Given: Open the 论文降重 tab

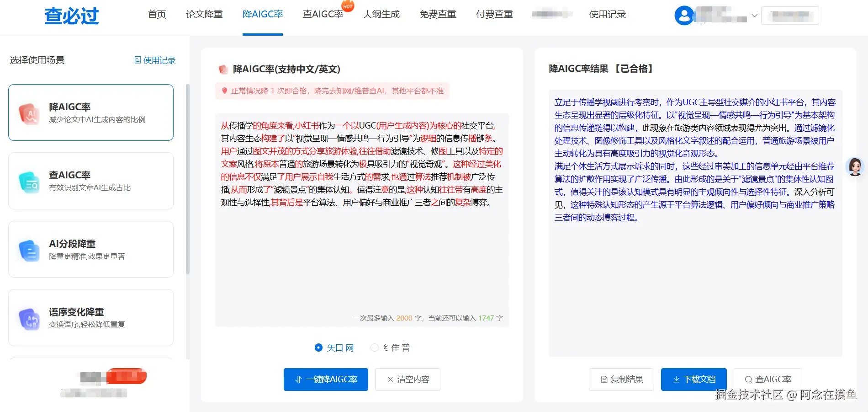Looking at the screenshot, I should click(204, 14).
